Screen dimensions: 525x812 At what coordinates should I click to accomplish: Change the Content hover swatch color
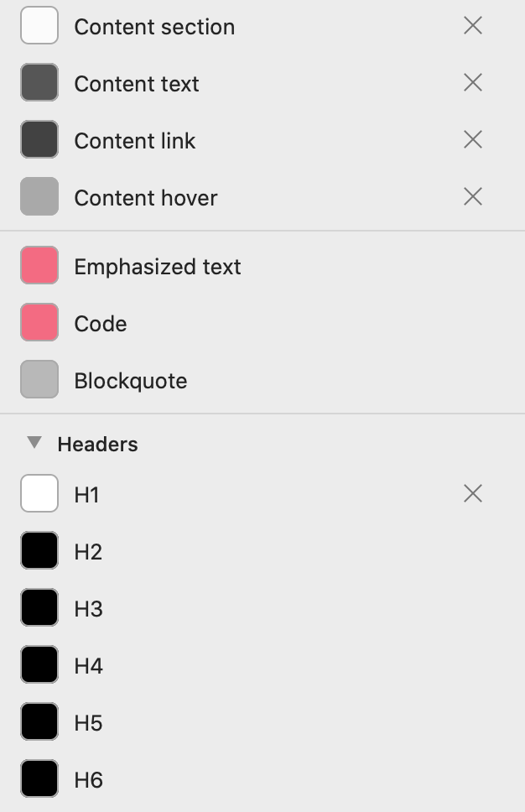[x=39, y=197]
